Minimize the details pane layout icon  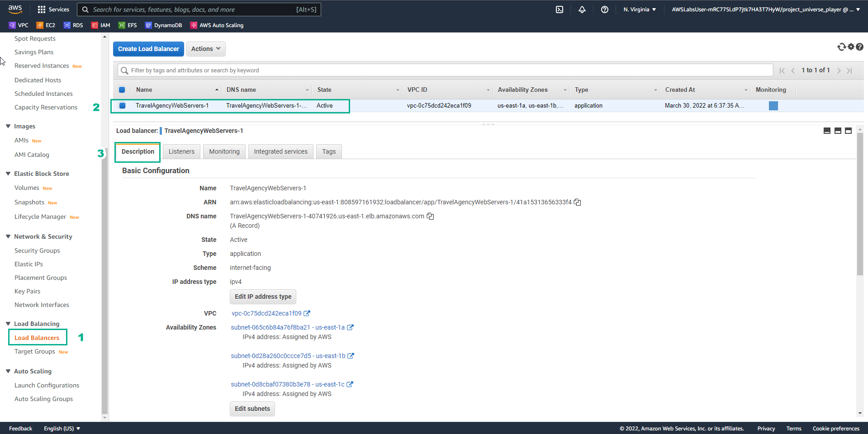click(x=827, y=131)
